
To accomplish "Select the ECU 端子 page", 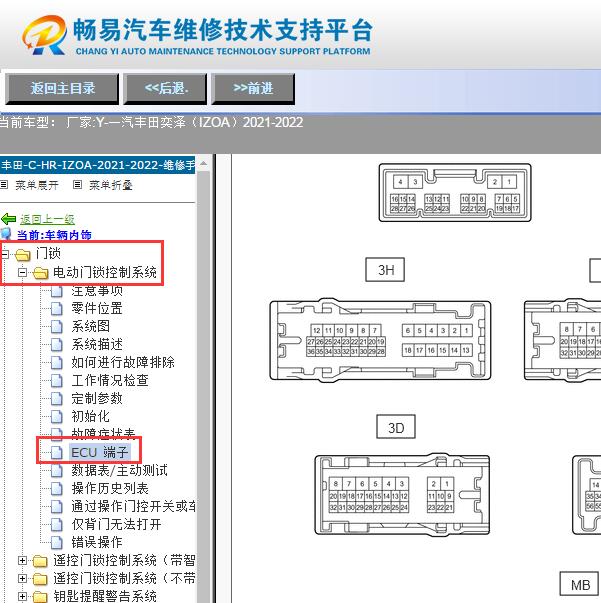I will [100, 452].
